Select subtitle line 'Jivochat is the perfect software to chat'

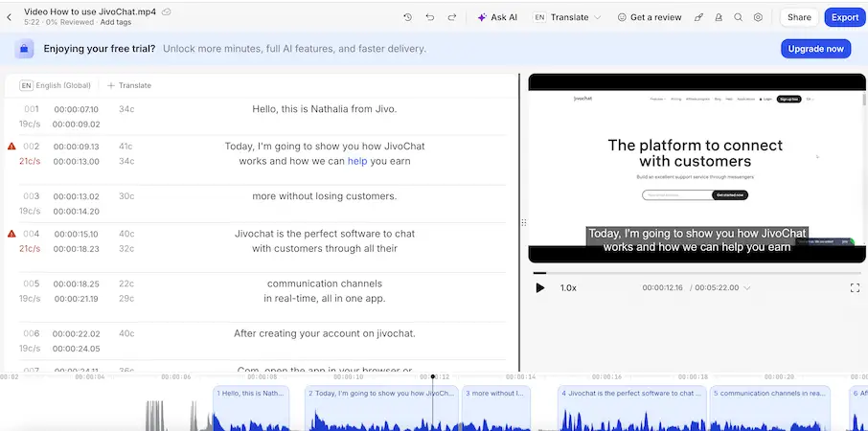tap(325, 234)
